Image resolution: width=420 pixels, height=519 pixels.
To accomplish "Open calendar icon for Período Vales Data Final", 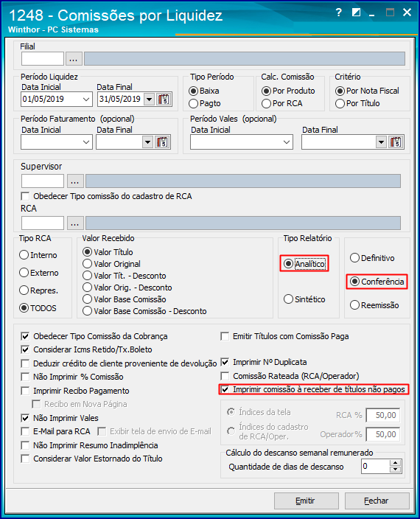I will 396,142.
